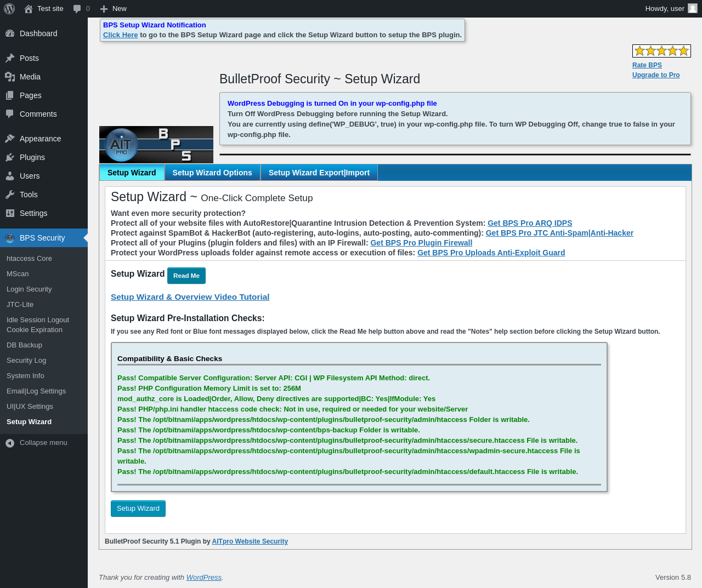Open Get BPS Pro JTC Anti-Spam|Anti-Hacker link
This screenshot has height=588, width=702.
559,233
